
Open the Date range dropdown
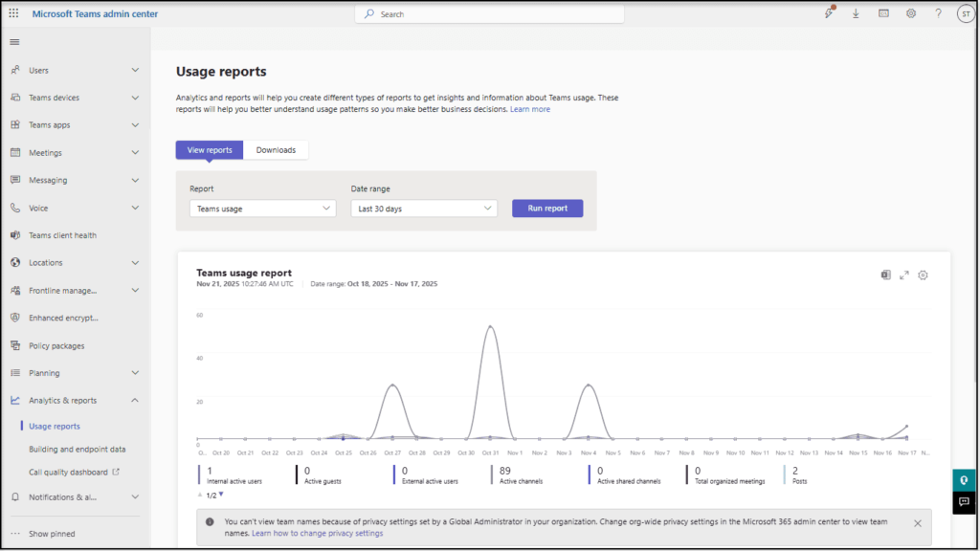423,208
